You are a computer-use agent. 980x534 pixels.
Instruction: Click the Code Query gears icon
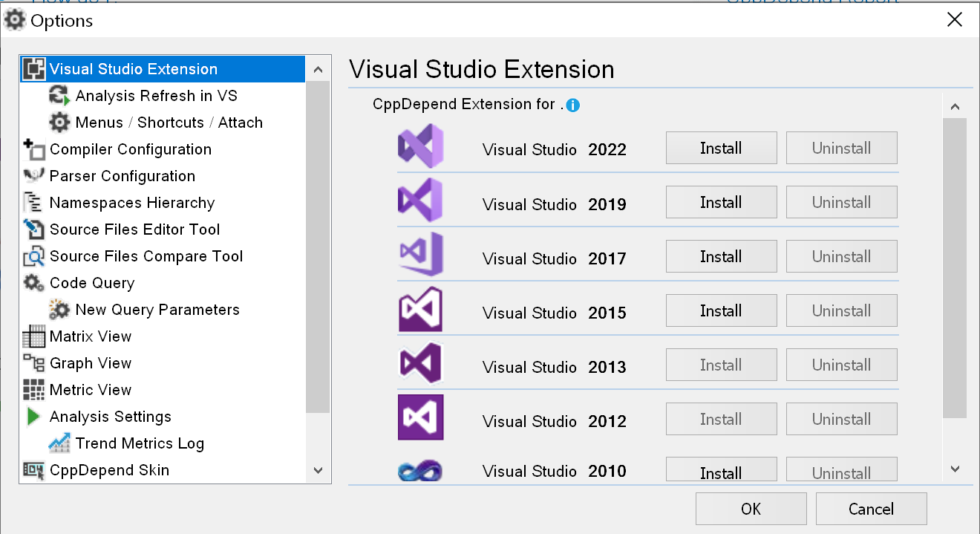point(34,283)
